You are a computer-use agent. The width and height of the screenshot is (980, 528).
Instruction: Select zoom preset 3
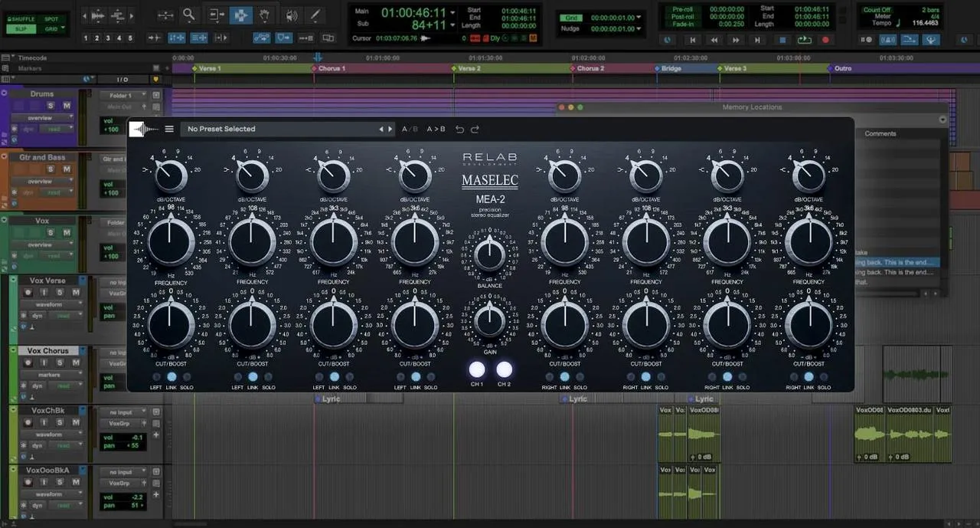(x=107, y=38)
